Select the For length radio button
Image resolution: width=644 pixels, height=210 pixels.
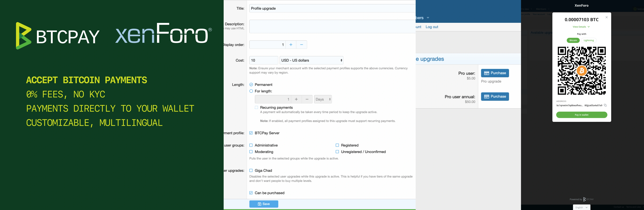point(251,91)
